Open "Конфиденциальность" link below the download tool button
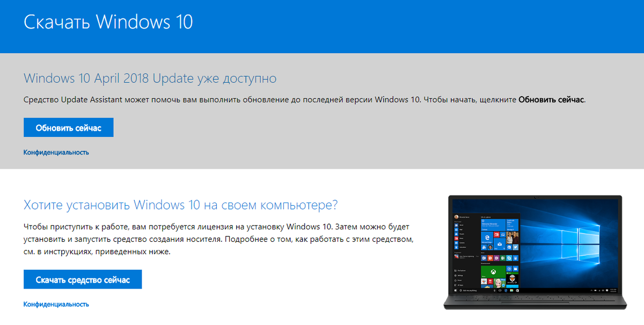The height and width of the screenshot is (325, 644). point(56,304)
